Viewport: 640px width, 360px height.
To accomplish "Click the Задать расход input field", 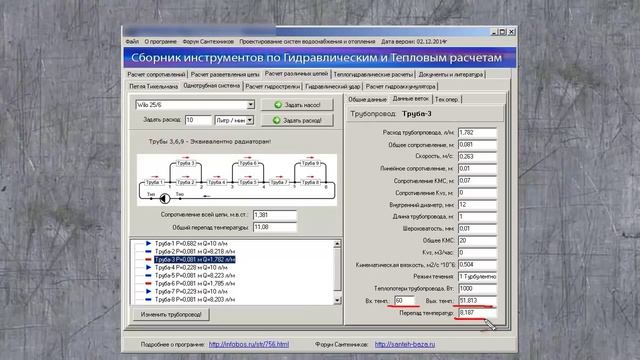I will coord(198,120).
